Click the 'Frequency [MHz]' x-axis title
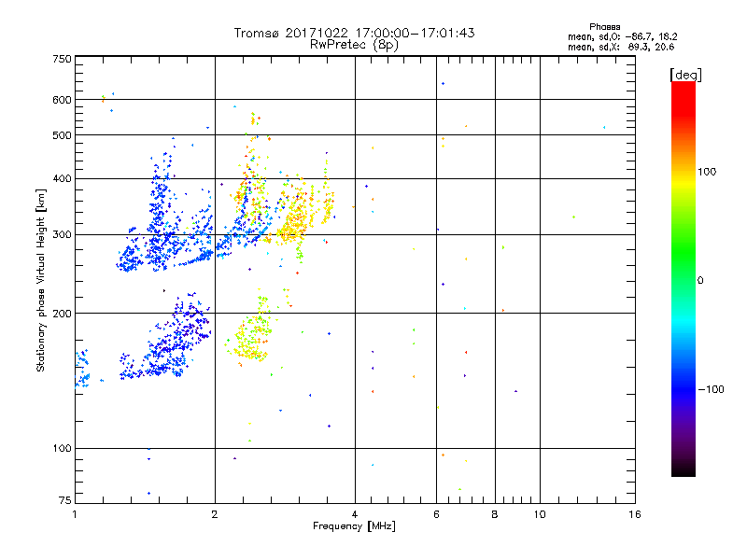The width and height of the screenshot is (747, 560). (354, 526)
